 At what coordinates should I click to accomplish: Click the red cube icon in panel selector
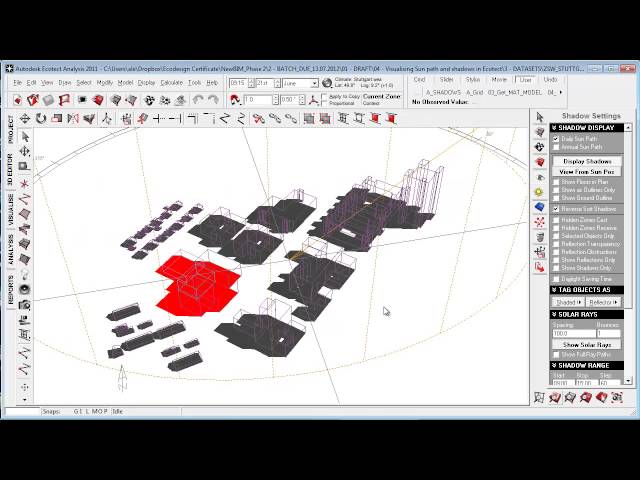click(x=540, y=162)
